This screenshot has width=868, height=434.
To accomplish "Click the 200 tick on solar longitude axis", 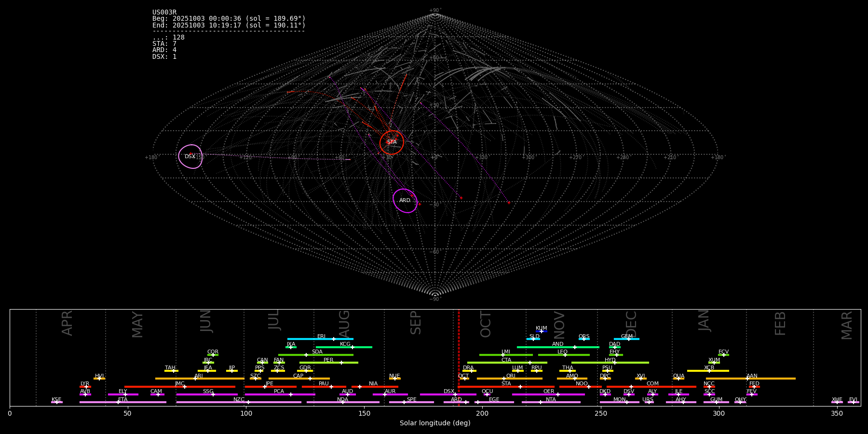I will 482,413.
